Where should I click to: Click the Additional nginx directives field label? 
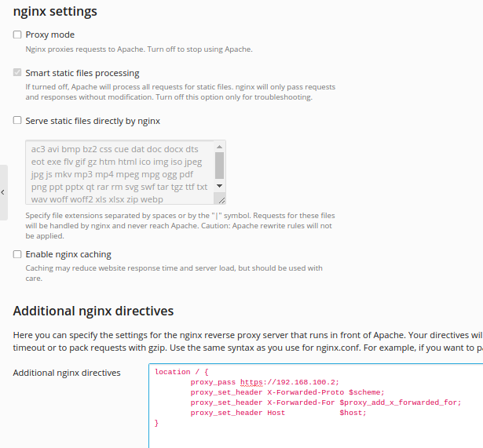pos(67,373)
